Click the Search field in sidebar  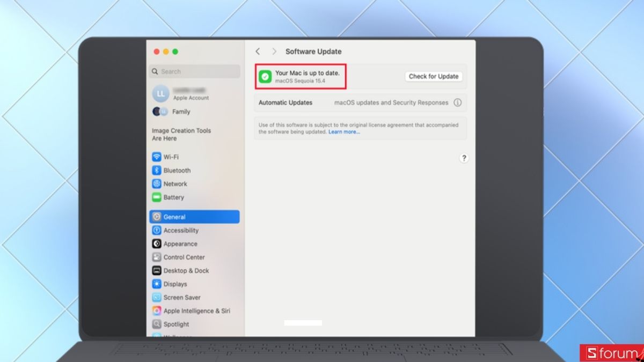pos(195,71)
